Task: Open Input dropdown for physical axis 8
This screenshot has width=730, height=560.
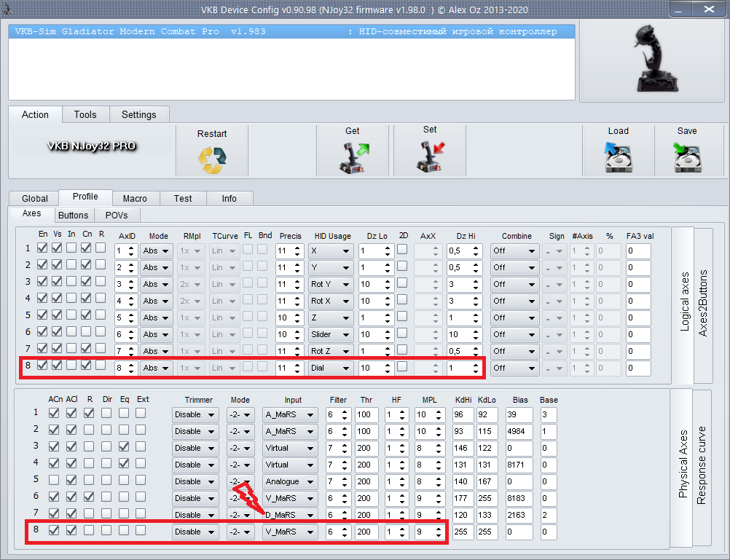Action: point(289,532)
